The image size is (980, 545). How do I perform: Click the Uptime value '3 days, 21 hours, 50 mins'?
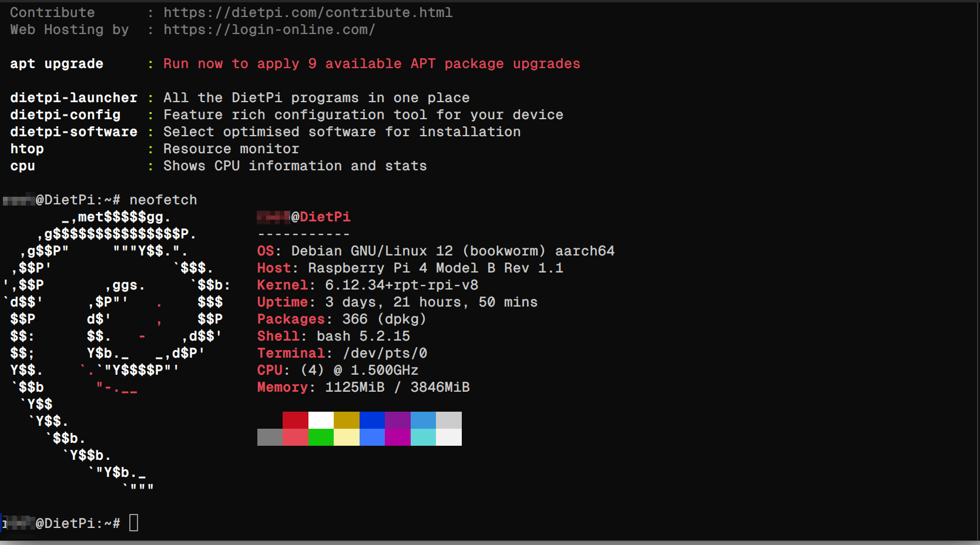coord(431,302)
